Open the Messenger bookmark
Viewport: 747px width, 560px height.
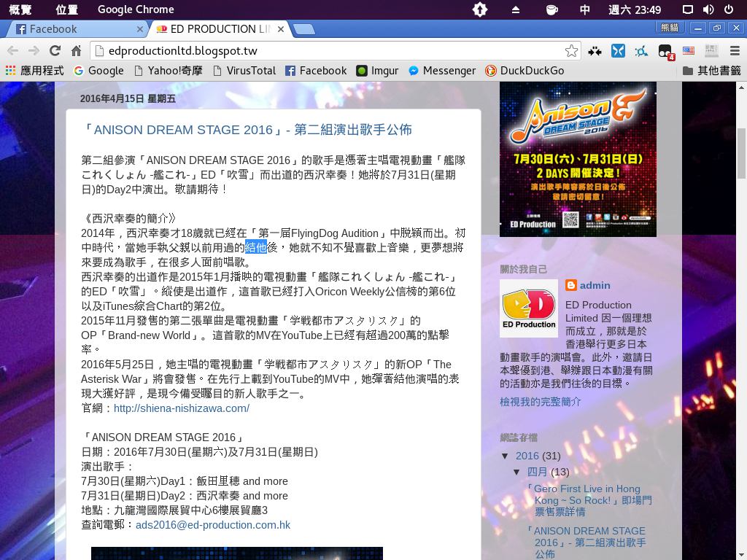click(443, 71)
